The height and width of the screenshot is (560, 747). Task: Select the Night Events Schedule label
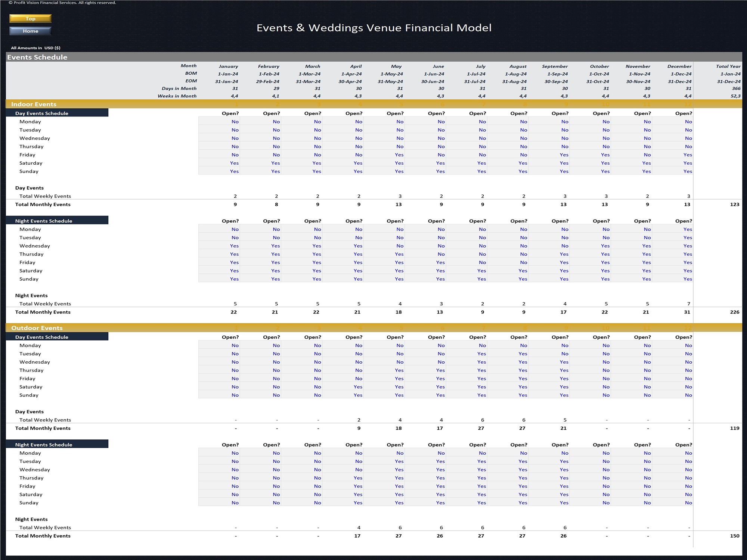point(43,221)
